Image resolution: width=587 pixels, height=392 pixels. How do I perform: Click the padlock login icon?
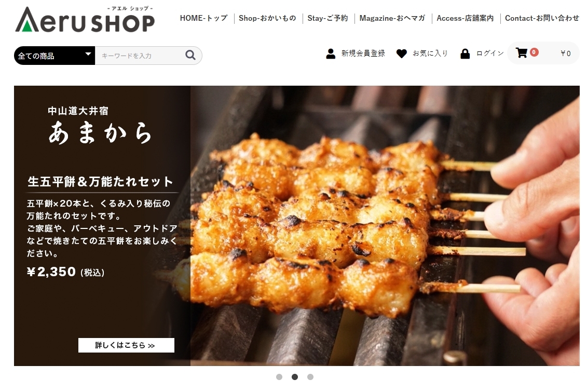pyautogui.click(x=465, y=53)
